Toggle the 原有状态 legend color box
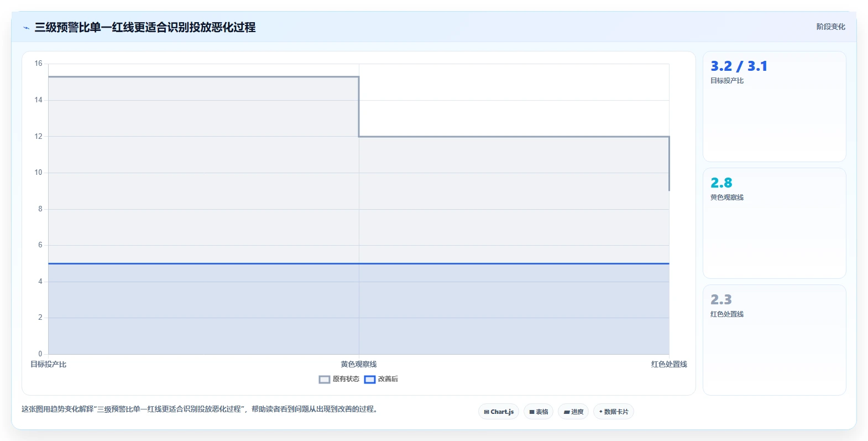The width and height of the screenshot is (868, 441). pos(325,380)
